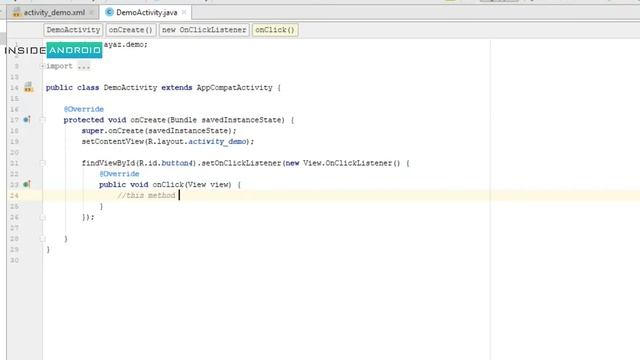Click the @Override annotation above onClick
Screen dimensions: 640x360
119,173
